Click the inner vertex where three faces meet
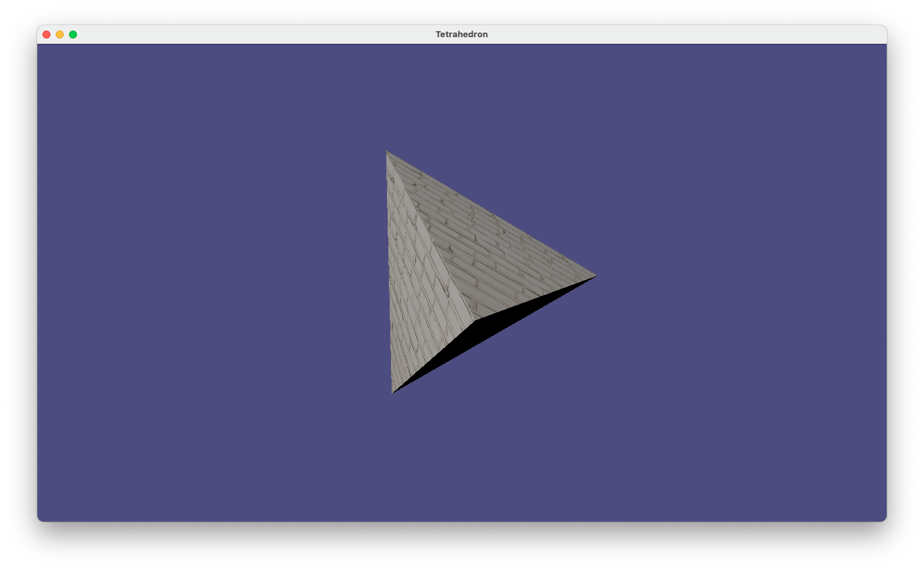Image resolution: width=924 pixels, height=571 pixels. coord(475,319)
